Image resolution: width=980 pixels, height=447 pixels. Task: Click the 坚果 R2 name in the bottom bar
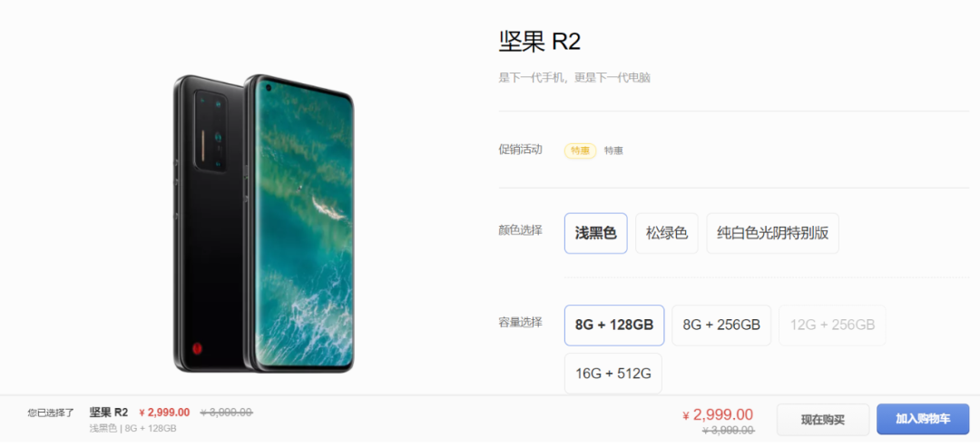(x=109, y=412)
